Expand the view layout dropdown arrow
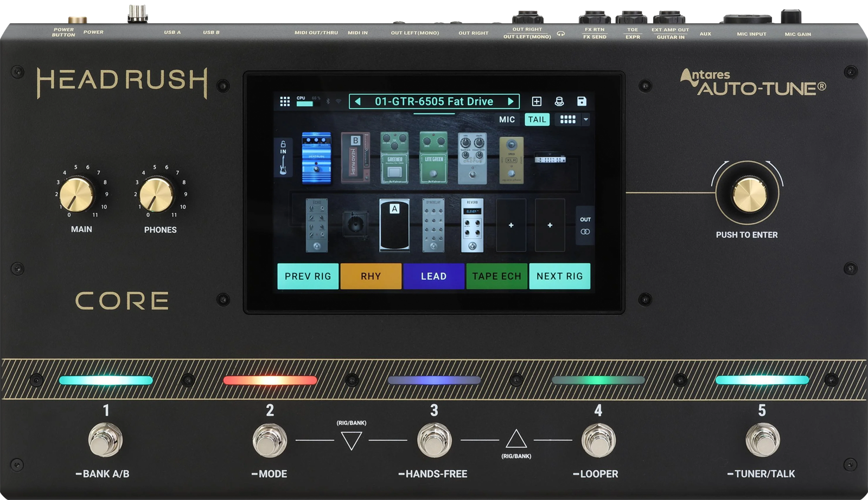868x500 pixels. 586,119
